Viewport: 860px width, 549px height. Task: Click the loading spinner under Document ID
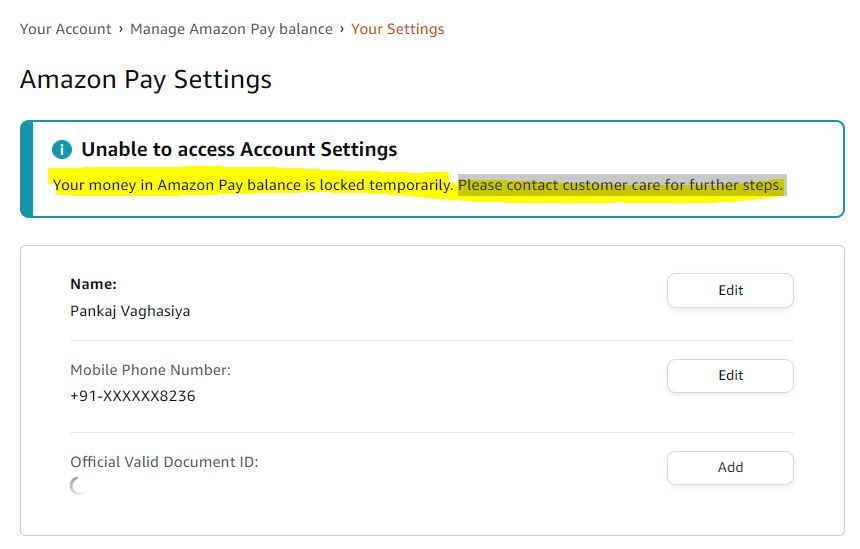click(77, 486)
